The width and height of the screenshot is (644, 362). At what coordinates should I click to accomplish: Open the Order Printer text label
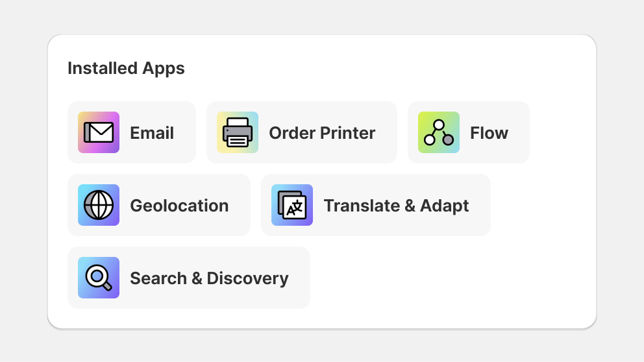tap(322, 133)
